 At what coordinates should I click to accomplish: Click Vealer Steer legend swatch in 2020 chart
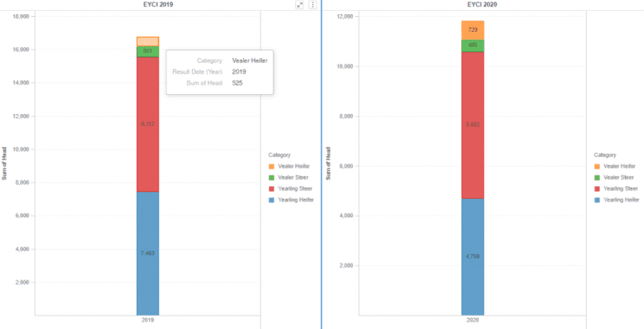point(597,178)
